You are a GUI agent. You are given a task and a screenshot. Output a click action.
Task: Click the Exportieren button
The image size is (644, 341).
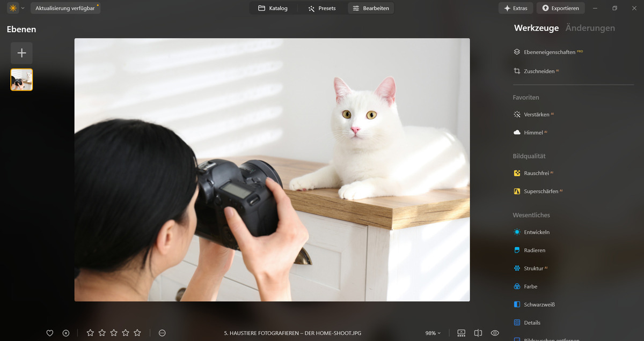coord(560,8)
